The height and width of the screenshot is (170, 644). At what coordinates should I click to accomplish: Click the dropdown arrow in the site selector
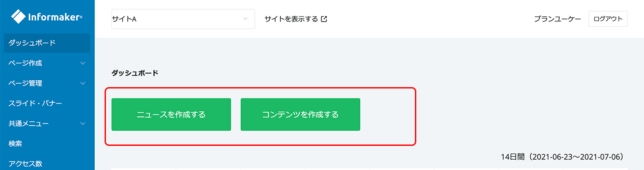(x=245, y=19)
